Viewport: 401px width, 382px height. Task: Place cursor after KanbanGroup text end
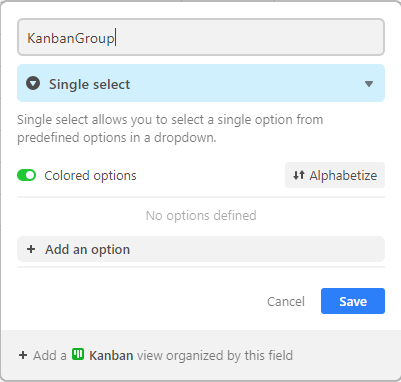[x=115, y=38]
